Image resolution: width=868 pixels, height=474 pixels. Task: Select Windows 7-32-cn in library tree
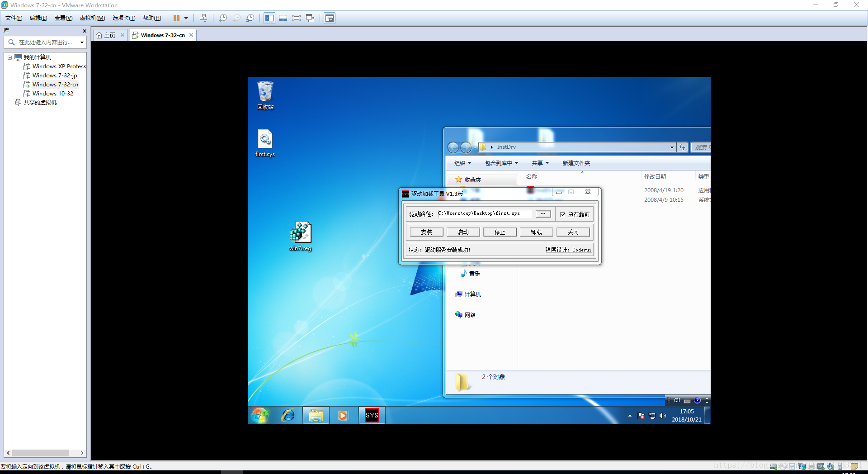click(x=51, y=85)
